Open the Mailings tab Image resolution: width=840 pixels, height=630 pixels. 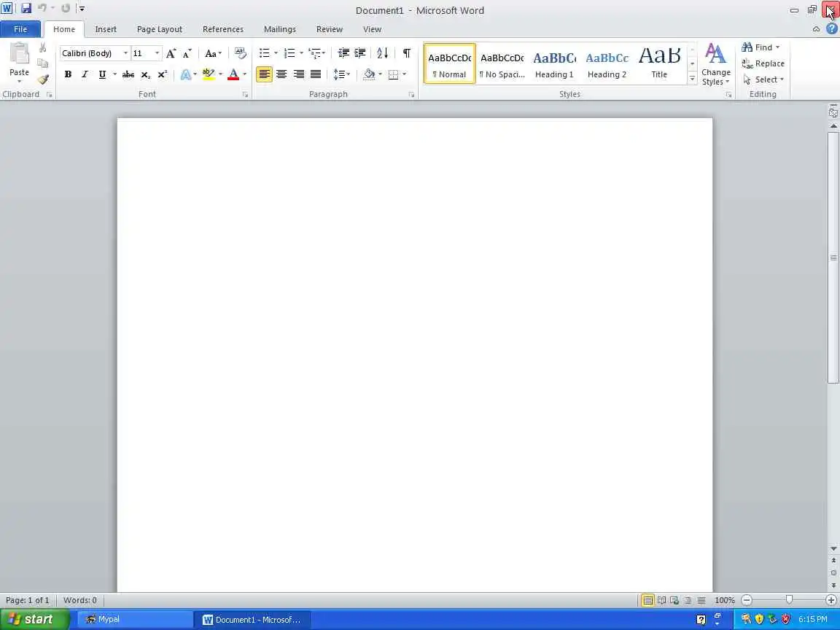280,29
